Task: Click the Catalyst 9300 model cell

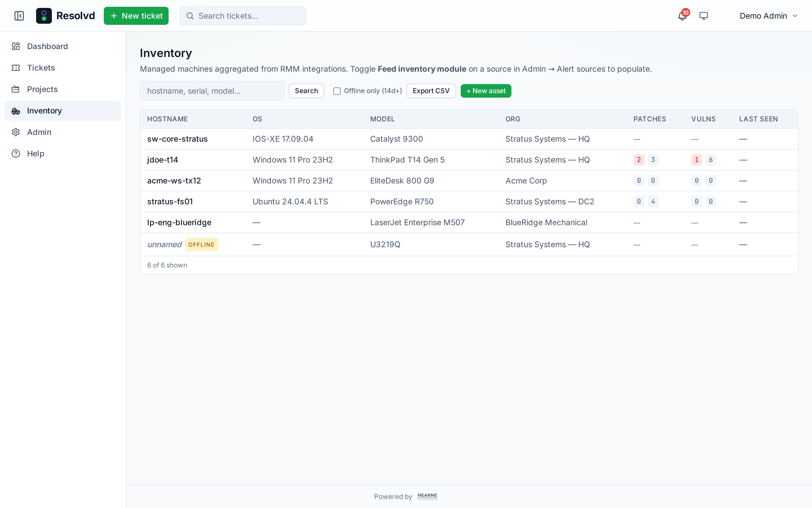Action: point(397,139)
